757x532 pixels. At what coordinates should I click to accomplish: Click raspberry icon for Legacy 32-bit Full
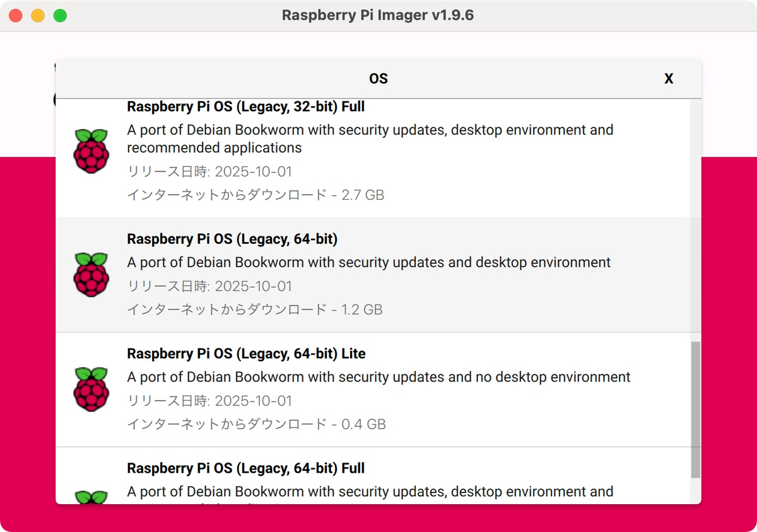pyautogui.click(x=91, y=151)
